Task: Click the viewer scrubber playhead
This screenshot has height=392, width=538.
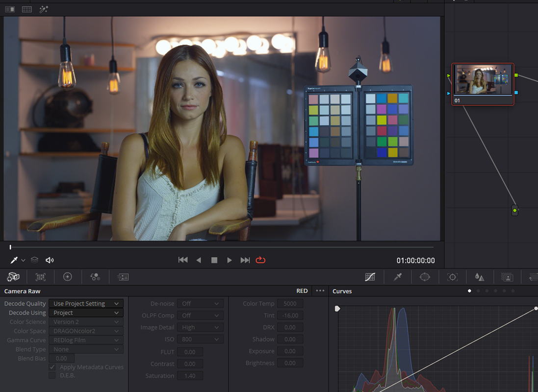Action: point(10,247)
